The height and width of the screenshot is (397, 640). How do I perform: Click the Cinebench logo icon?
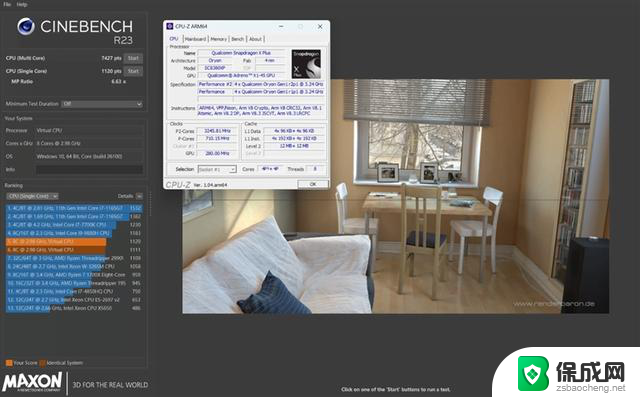click(x=26, y=27)
